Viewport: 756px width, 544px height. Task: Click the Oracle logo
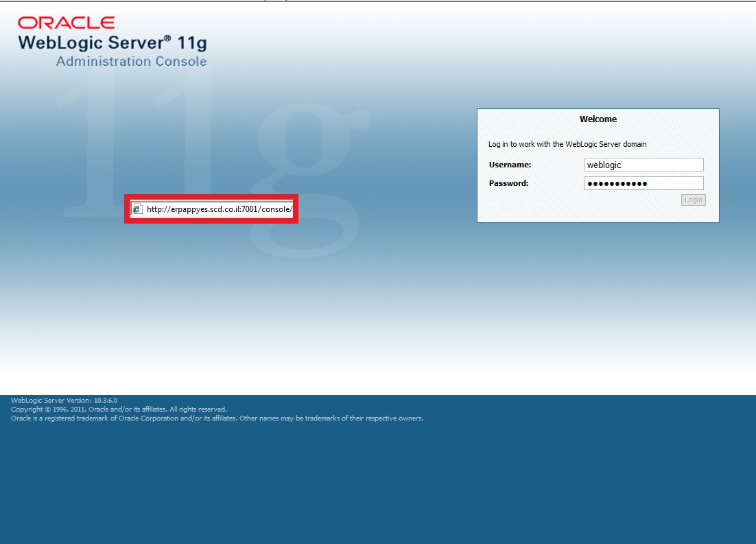pyautogui.click(x=65, y=21)
